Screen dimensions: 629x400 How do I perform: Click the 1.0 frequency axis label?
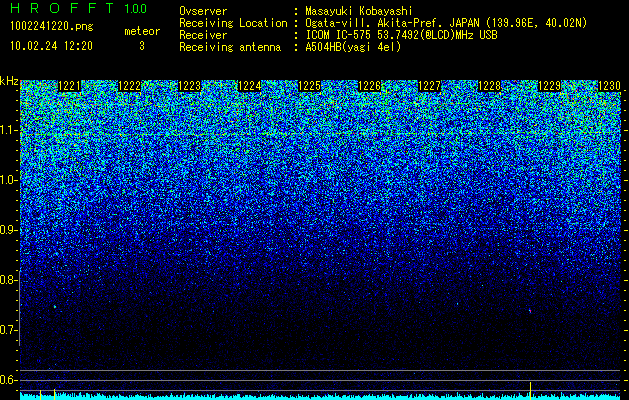point(8,180)
